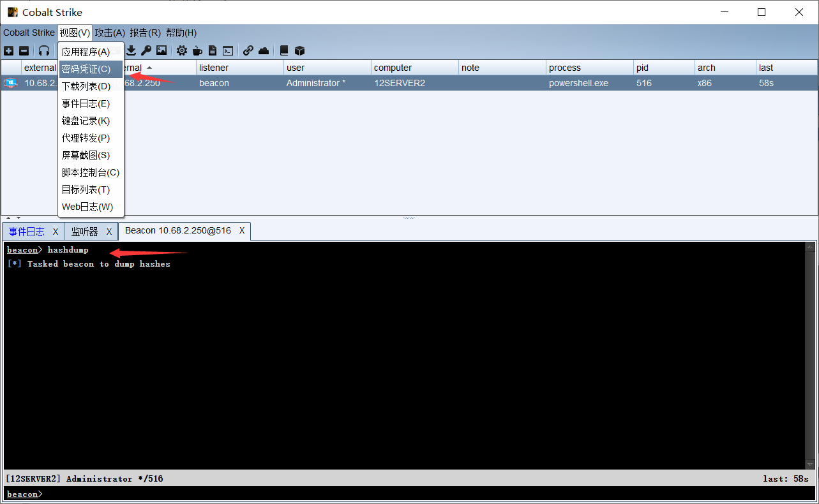Viewport: 819px width, 504px height.
Task: Click the pid cell showing 516
Action: pyautogui.click(x=664, y=83)
